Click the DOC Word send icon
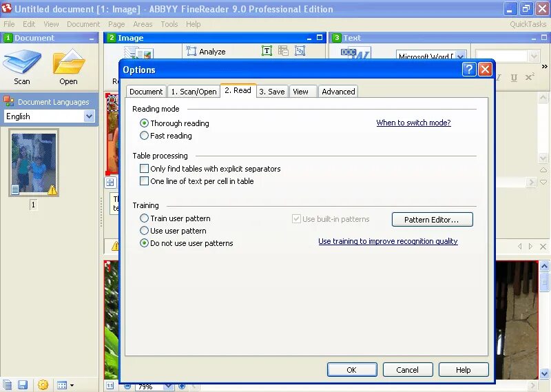This screenshot has height=392, width=551. (x=355, y=53)
